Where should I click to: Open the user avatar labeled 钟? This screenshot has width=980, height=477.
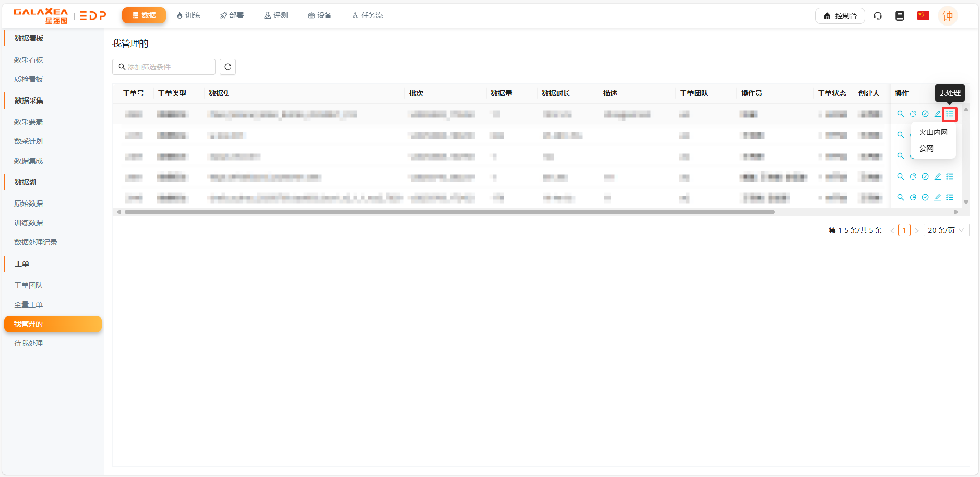click(x=947, y=16)
